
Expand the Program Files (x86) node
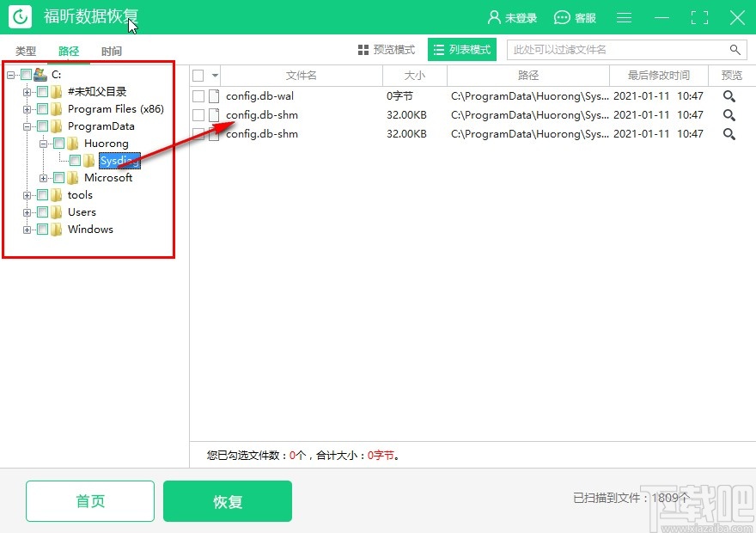pos(27,109)
